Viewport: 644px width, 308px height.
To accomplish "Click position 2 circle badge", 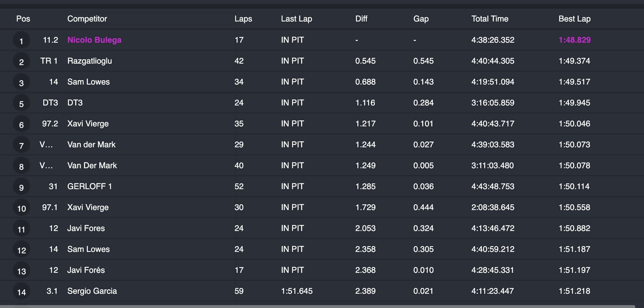I will tap(21, 61).
